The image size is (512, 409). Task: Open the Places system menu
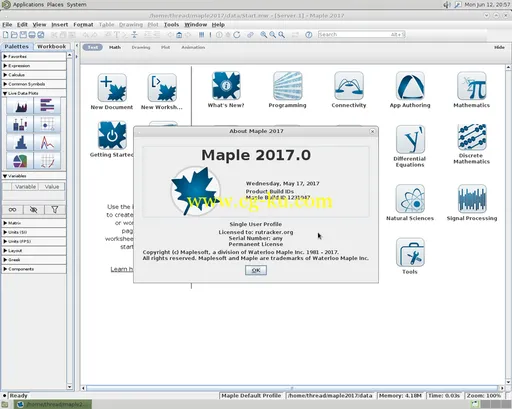coord(55,5)
